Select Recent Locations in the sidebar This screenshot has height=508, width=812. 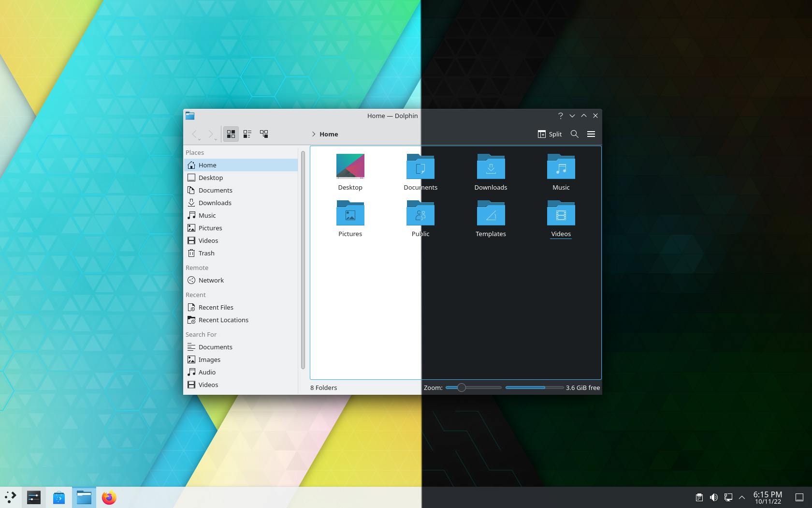click(223, 320)
